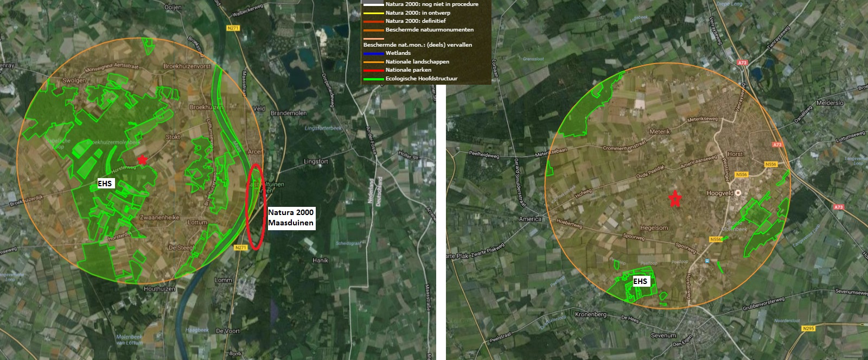Click the Meterik place name
This screenshot has height=360, width=868.
pyautogui.click(x=660, y=131)
